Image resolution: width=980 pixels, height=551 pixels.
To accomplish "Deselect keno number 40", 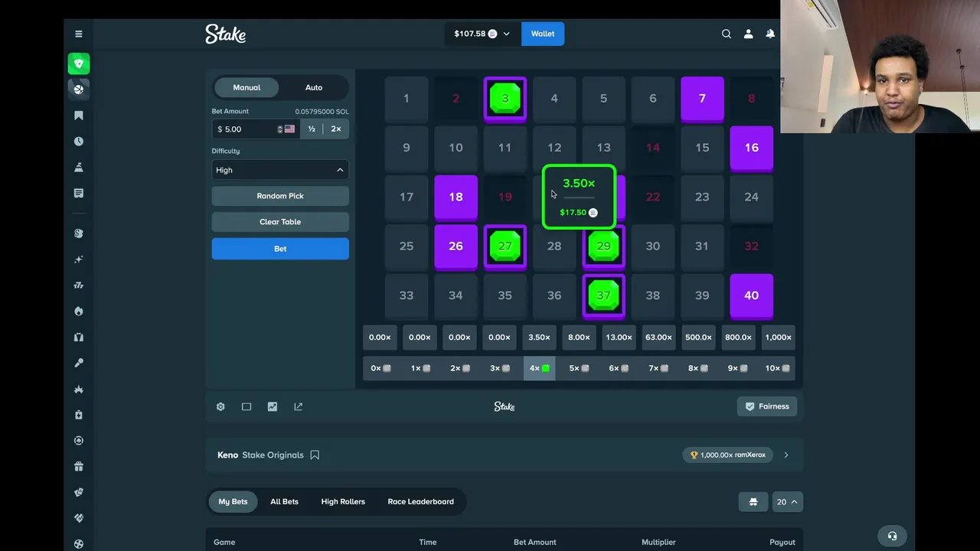I will [751, 295].
